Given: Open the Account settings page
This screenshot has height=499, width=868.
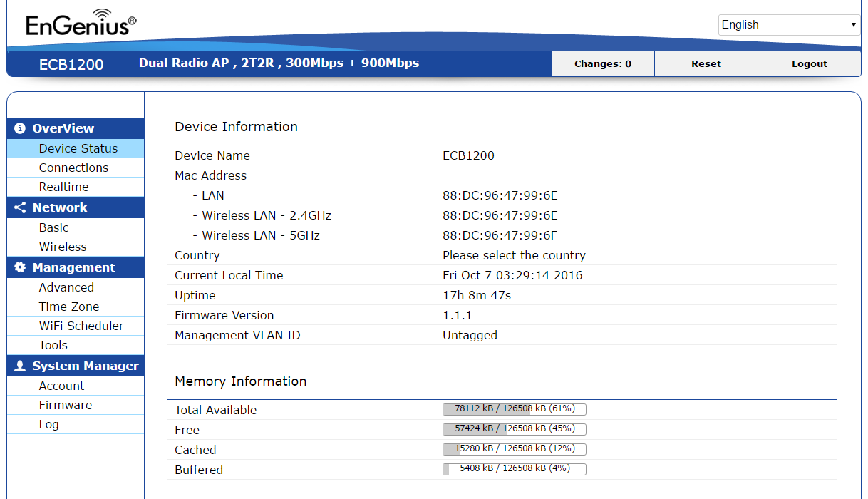Looking at the screenshot, I should [76, 386].
